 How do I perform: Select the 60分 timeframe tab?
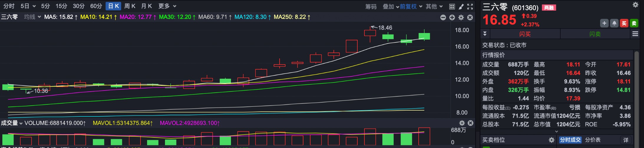tap(96, 6)
